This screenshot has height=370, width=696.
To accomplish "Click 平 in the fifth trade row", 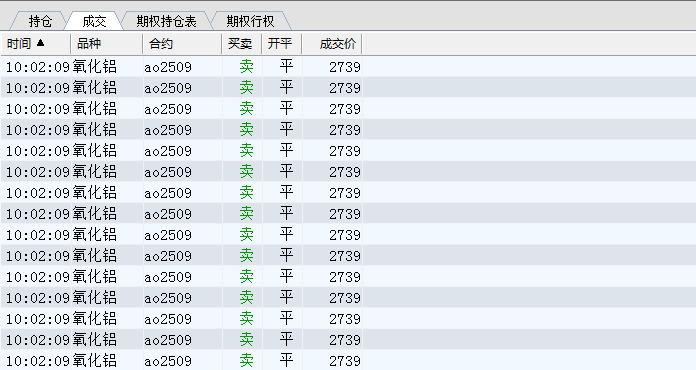I will [286, 150].
